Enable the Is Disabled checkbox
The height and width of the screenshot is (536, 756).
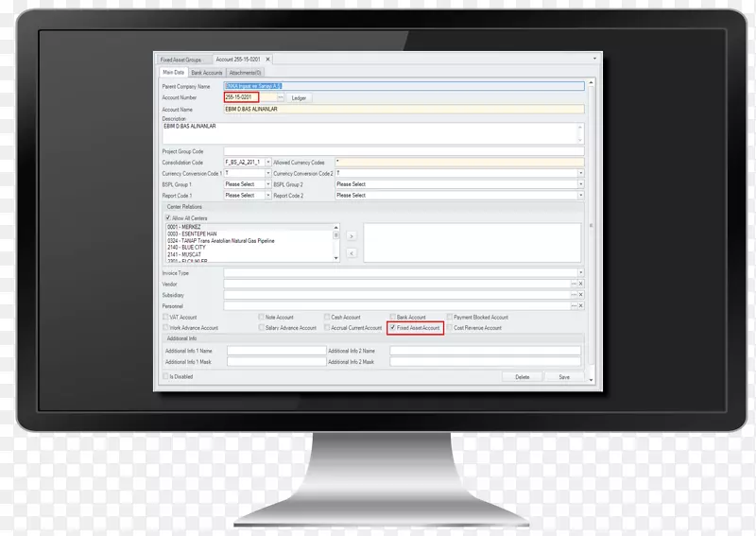165,375
